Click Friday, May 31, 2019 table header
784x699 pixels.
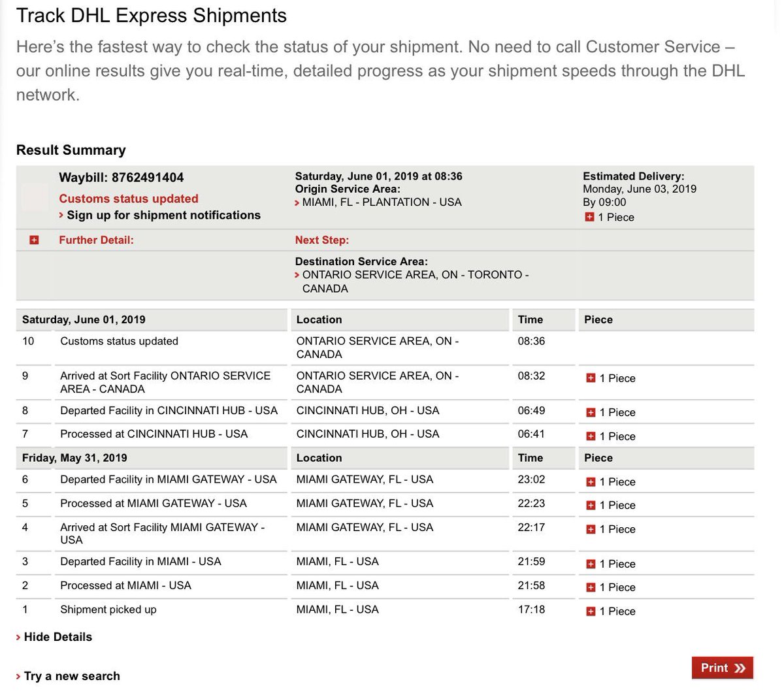[74, 458]
